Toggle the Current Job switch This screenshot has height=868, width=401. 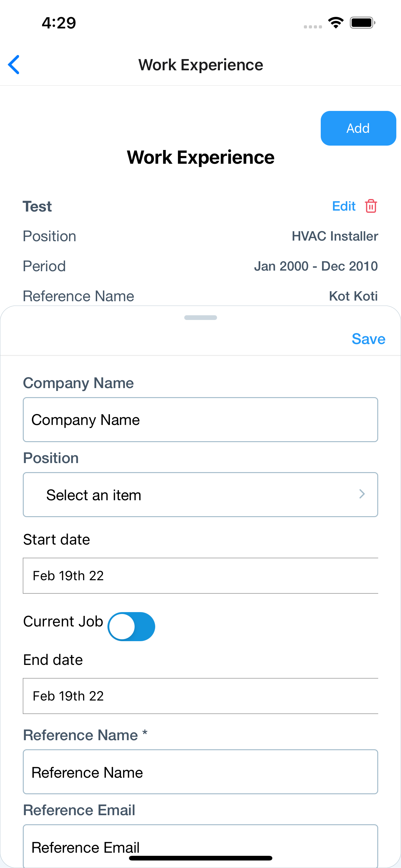click(131, 626)
